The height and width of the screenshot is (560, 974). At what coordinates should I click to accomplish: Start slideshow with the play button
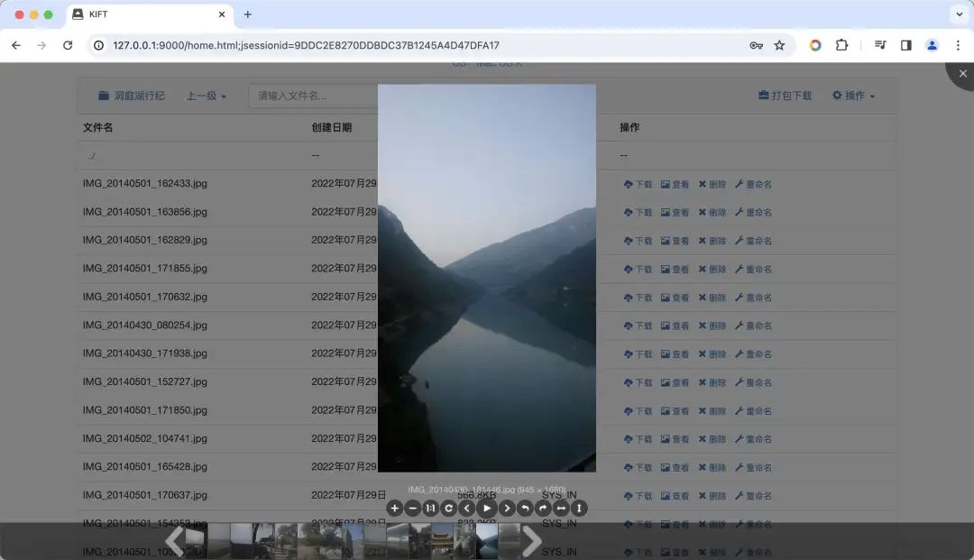coord(487,509)
